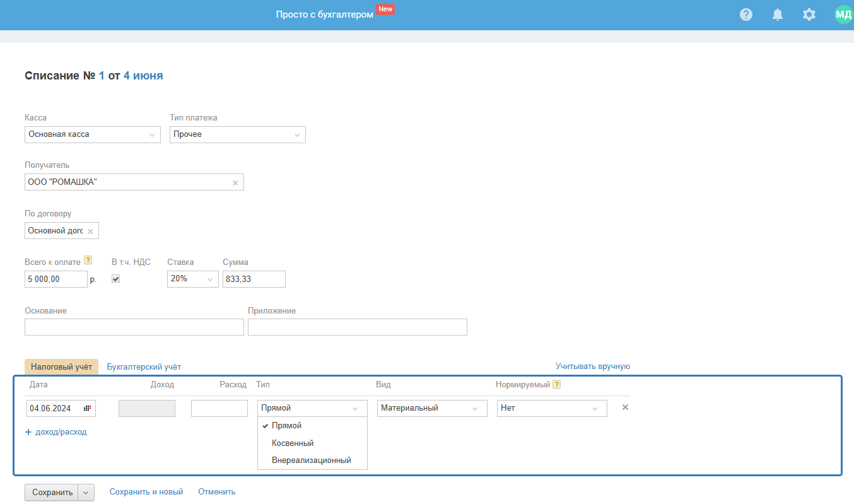Click the Учитывать вручную link
The height and width of the screenshot is (504, 854).
pos(592,366)
